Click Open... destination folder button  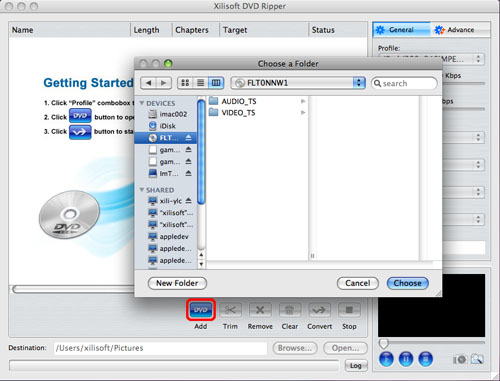coord(345,348)
